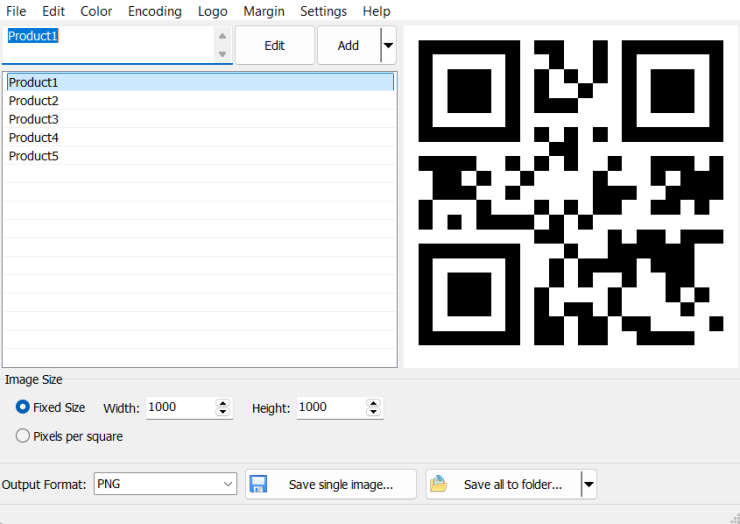Click Save all to folder button

[504, 484]
